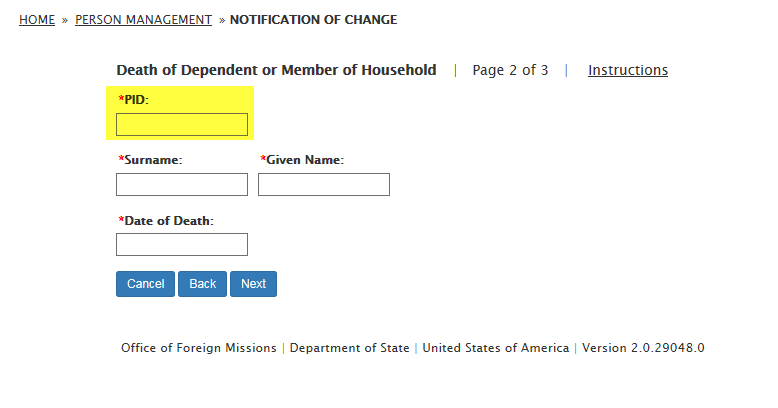Proceed with the Next button
This screenshot has height=408, width=778.
point(253,284)
